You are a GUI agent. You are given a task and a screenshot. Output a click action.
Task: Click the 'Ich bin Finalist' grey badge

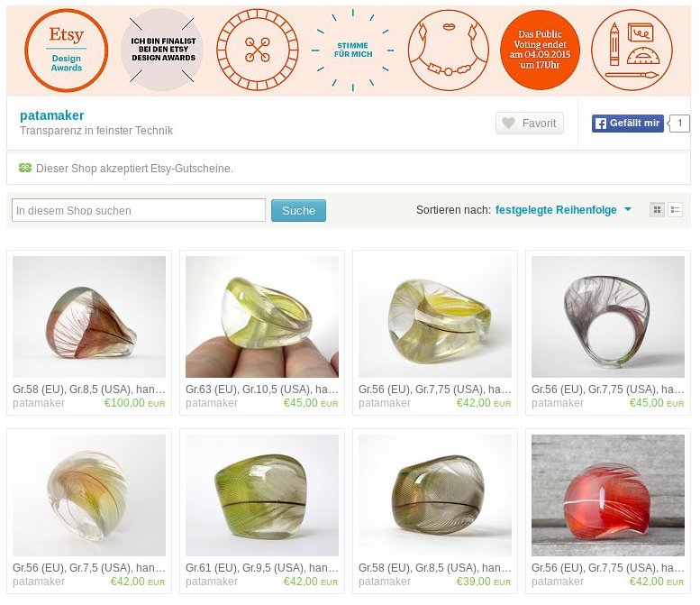click(162, 50)
